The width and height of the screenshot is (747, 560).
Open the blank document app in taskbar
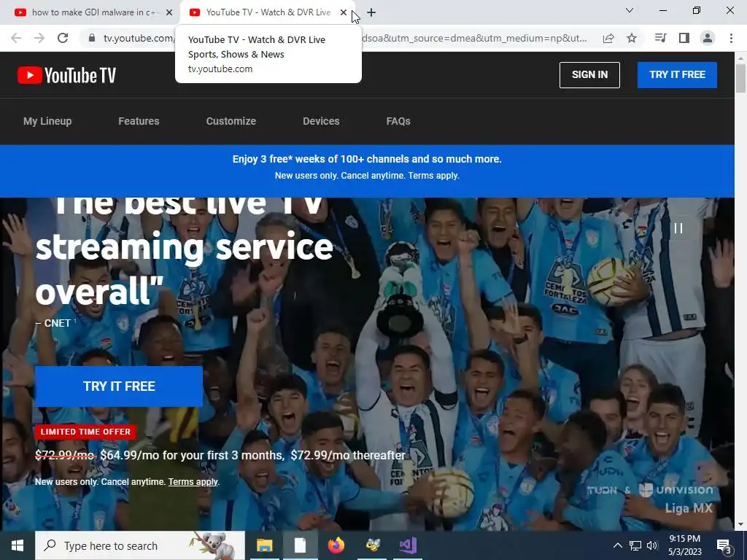point(300,545)
